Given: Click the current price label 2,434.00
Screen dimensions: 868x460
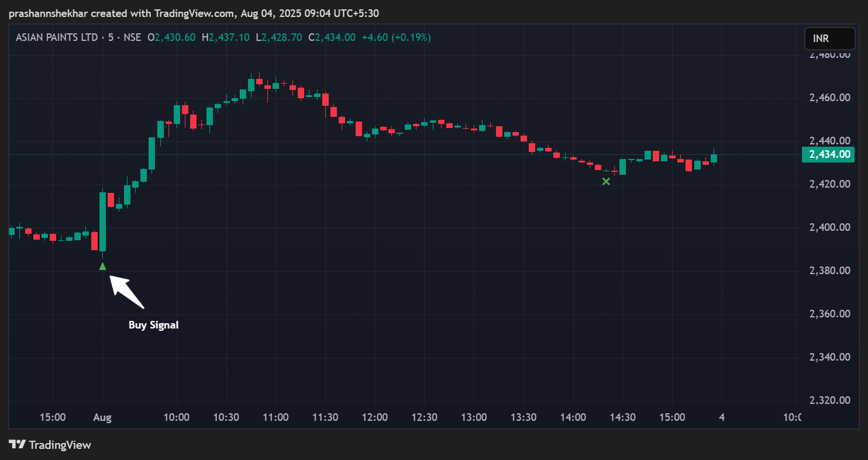Looking at the screenshot, I should [x=828, y=154].
